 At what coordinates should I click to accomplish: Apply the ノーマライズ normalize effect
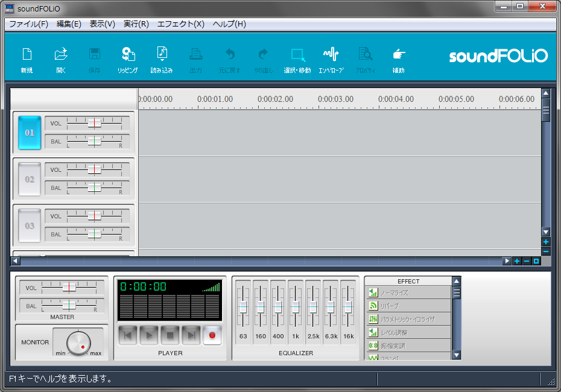point(408,292)
